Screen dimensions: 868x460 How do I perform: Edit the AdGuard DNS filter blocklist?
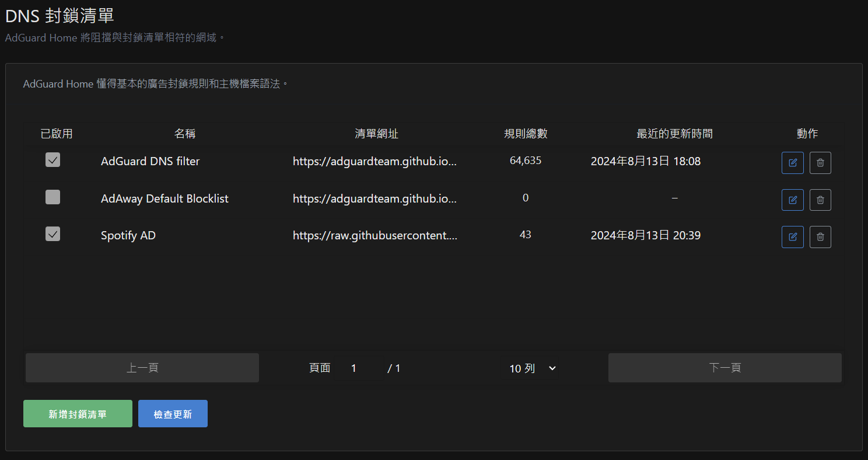(x=792, y=162)
